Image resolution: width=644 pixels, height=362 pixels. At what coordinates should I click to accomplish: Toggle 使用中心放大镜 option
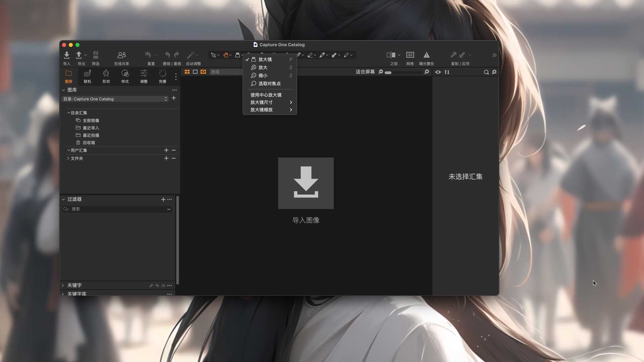pyautogui.click(x=266, y=95)
